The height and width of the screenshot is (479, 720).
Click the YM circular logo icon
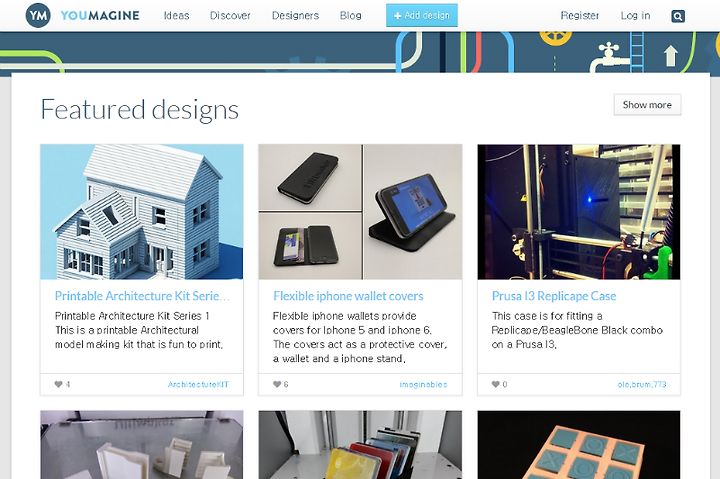38,15
